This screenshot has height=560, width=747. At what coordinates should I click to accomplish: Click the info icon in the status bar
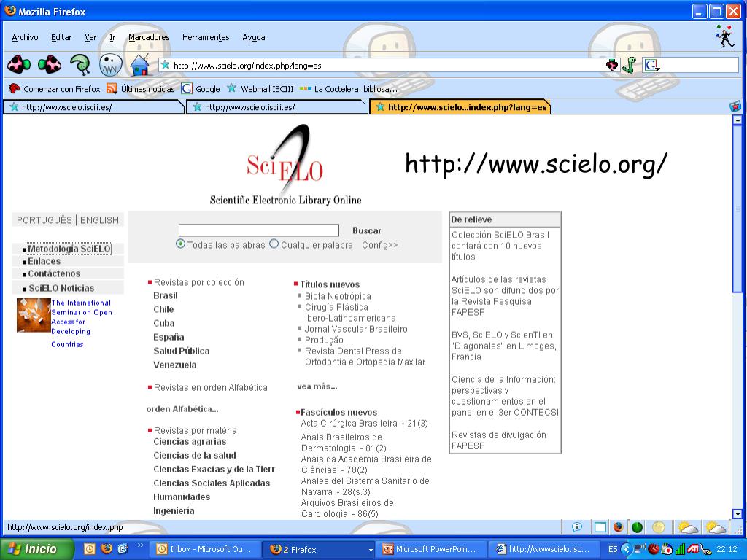coord(577,526)
